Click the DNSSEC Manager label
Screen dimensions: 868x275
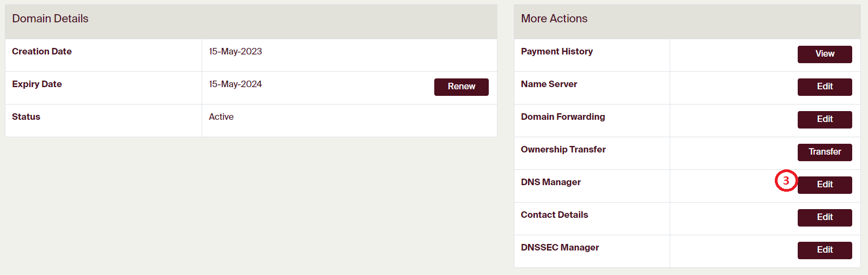tap(560, 247)
